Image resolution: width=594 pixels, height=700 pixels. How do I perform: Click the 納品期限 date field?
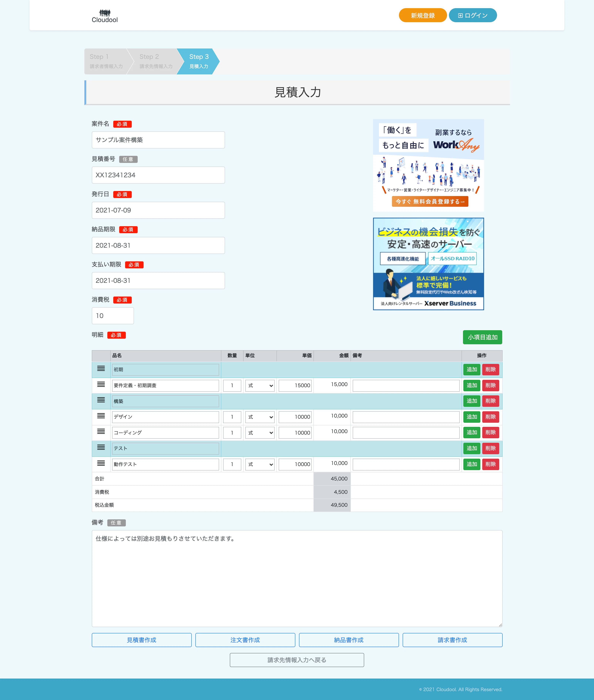coord(158,245)
